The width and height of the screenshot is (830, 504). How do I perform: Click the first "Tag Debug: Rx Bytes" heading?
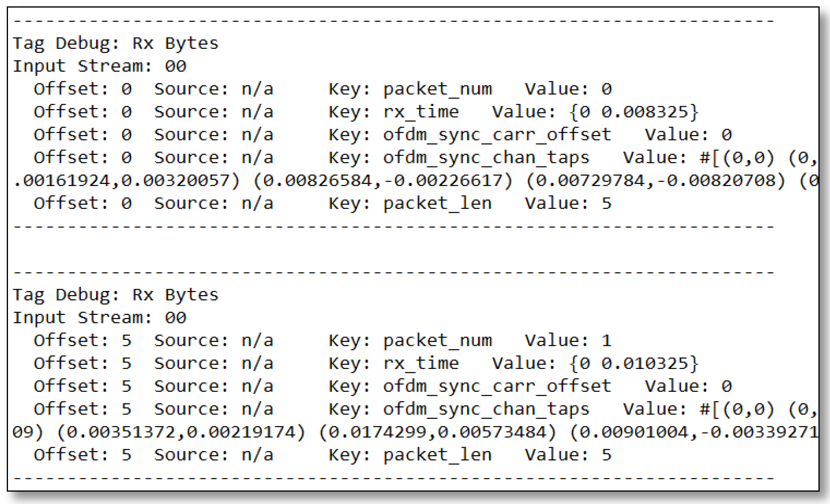(x=115, y=43)
